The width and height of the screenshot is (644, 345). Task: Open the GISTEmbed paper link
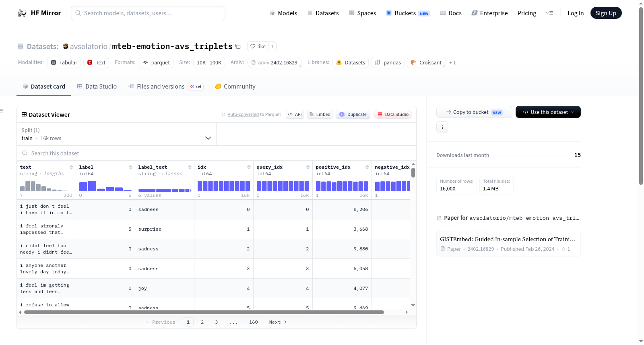(508, 239)
